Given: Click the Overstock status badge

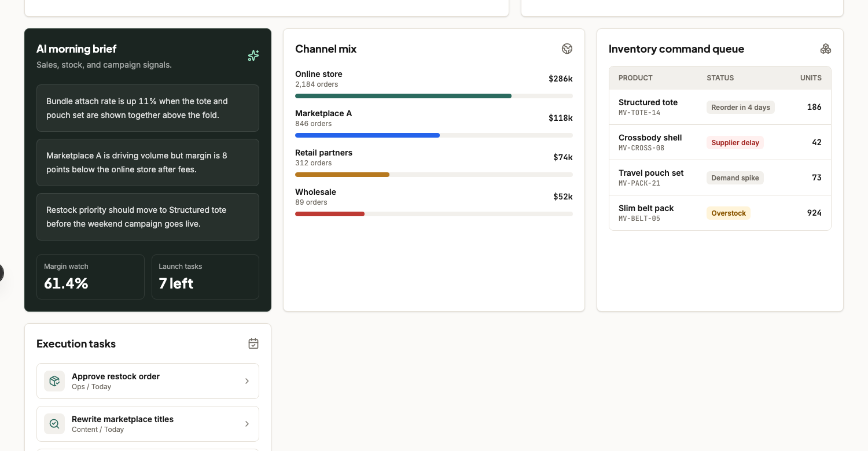Looking at the screenshot, I should click(729, 213).
